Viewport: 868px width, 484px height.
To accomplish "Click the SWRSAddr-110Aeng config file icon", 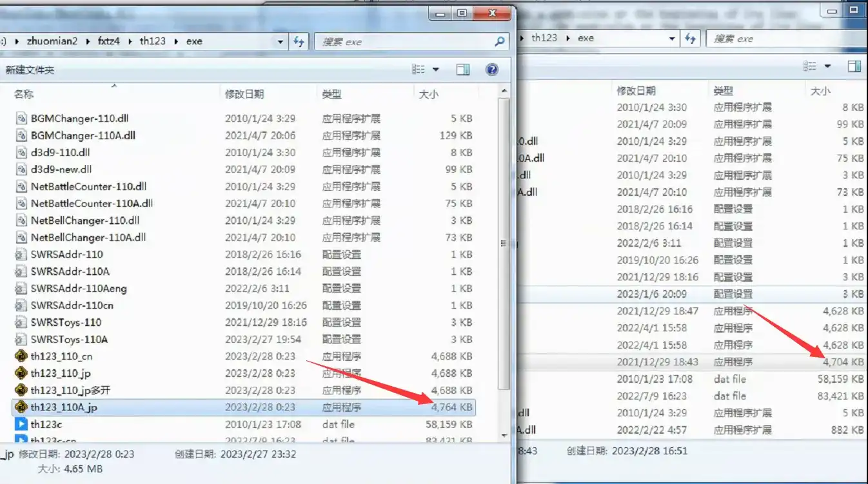I will click(x=21, y=288).
